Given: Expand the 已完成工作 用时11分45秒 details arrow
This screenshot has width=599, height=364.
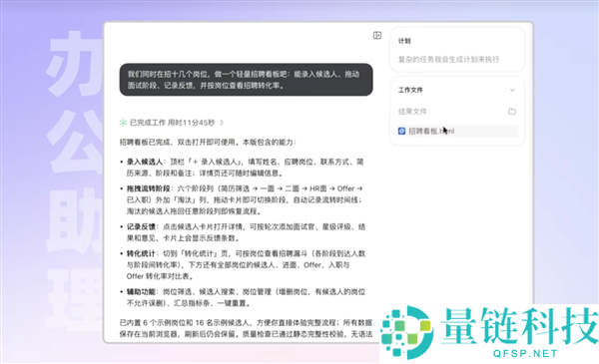Looking at the screenshot, I should click(222, 123).
